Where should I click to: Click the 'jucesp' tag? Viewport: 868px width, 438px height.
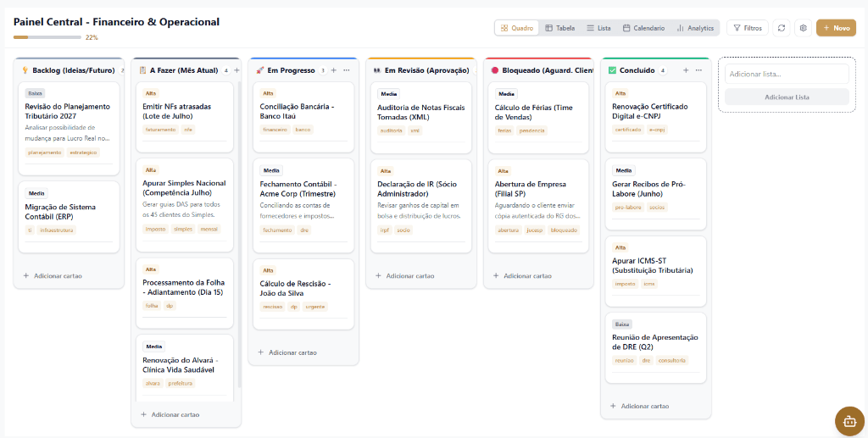pyautogui.click(x=535, y=230)
